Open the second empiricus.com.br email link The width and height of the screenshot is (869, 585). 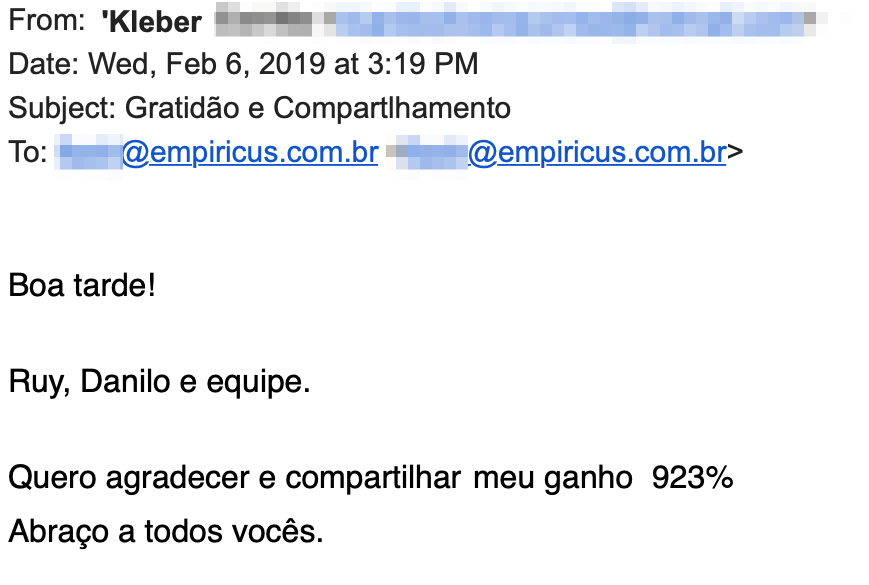[x=596, y=153]
